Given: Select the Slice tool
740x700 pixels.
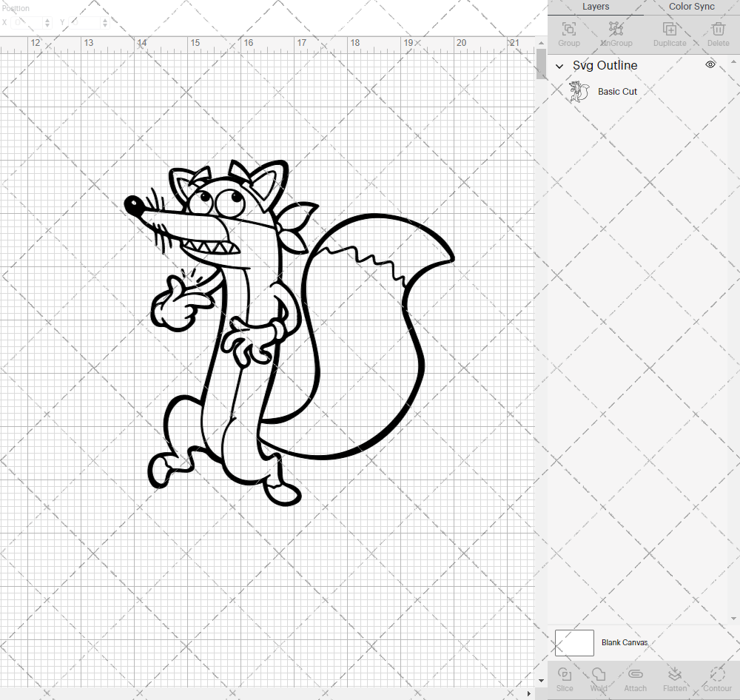Looking at the screenshot, I should point(565,679).
